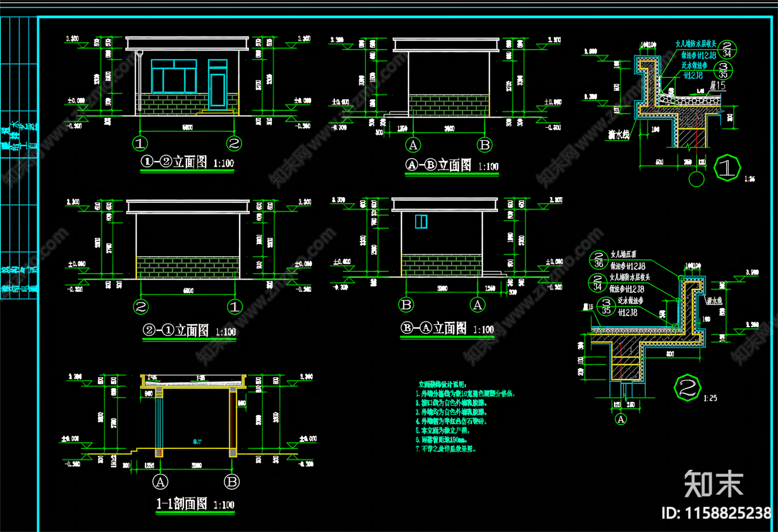Select axis bubble 2 under the ①-②立面图 elevation
Screen dimensions: 778x532
(x=234, y=143)
